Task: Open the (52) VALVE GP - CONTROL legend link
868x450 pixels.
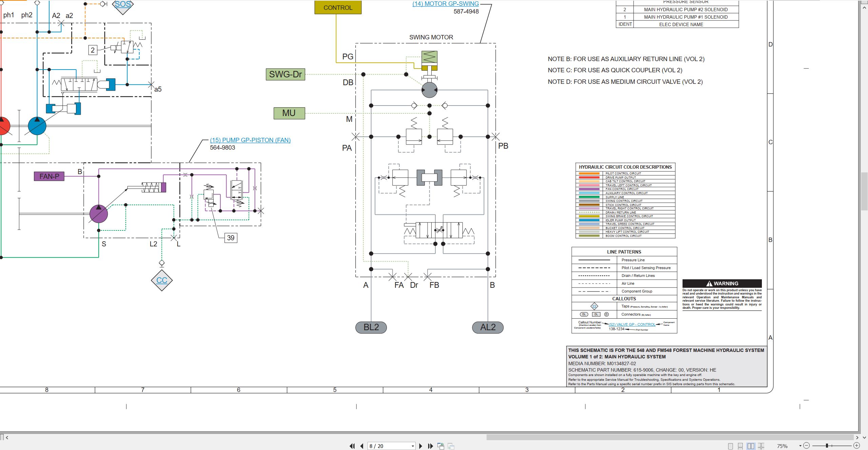Action: coord(632,324)
